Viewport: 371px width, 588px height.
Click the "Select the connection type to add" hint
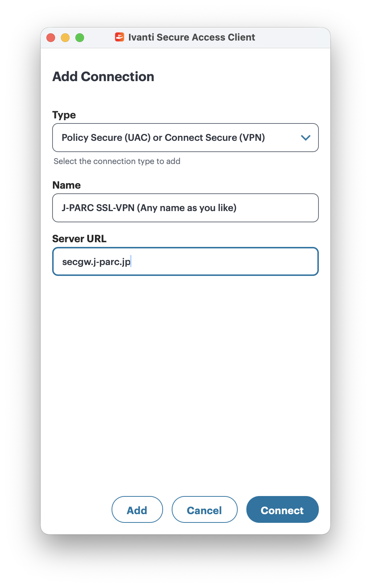pyautogui.click(x=117, y=161)
